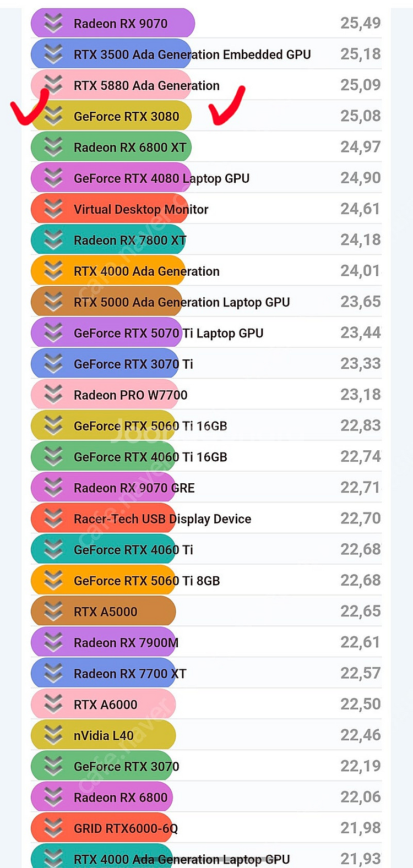Select the 'Radeon RX 9070 GRE' name text
Screen dimensions: 413x868
[134, 488]
